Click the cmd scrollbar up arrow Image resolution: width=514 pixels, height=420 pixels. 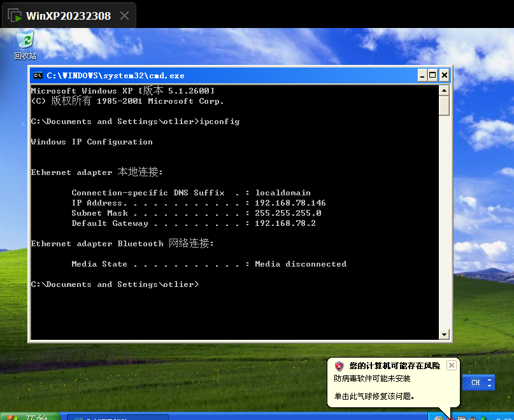(x=444, y=90)
